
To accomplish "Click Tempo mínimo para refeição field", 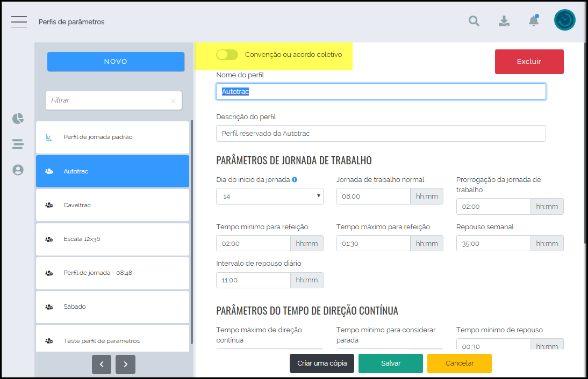I will pos(254,243).
